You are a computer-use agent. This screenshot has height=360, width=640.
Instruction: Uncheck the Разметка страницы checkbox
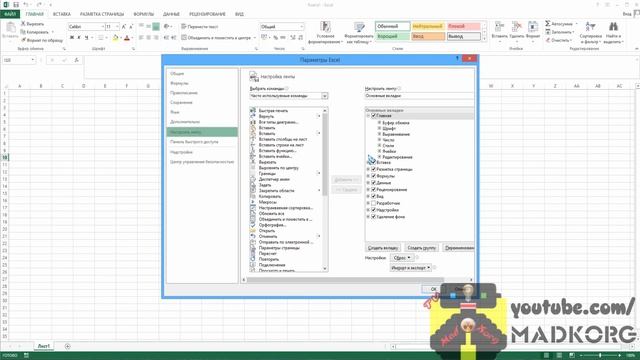[x=373, y=169]
